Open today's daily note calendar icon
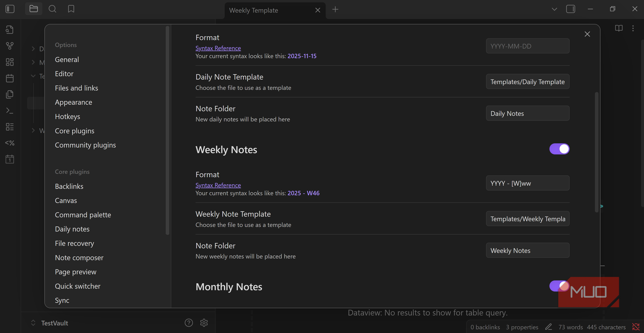This screenshot has height=333, width=644. click(x=10, y=78)
